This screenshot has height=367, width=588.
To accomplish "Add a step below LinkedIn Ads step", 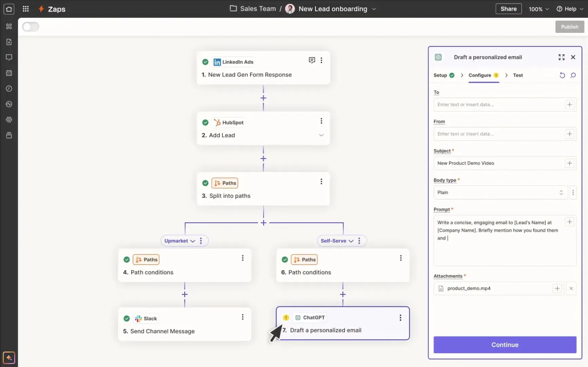I will 263,98.
